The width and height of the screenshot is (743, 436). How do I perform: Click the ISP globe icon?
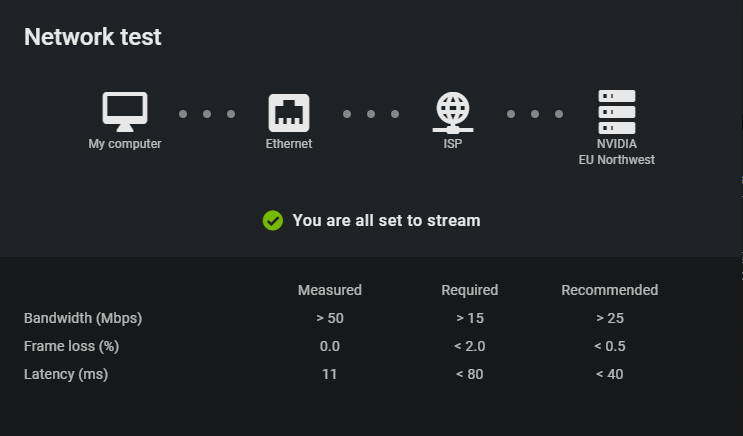(453, 113)
